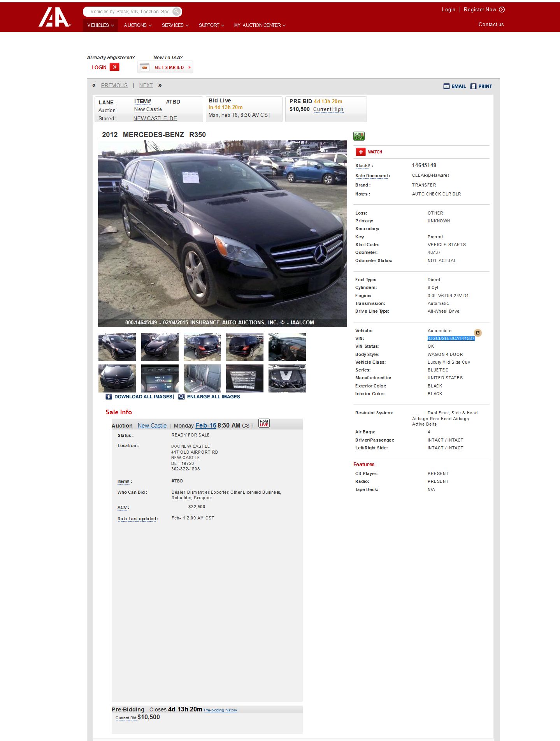Click the search magnifier icon
Image resolution: width=560 pixels, height=741 pixels.
coord(176,12)
